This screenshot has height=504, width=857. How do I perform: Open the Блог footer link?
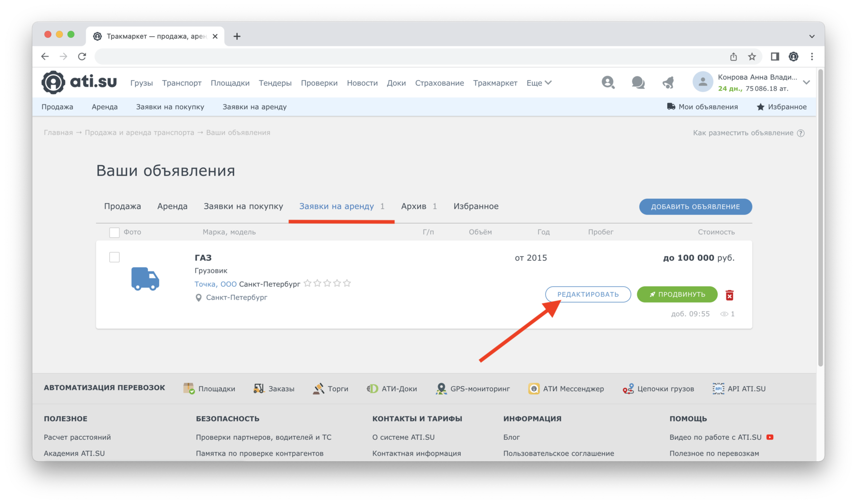(512, 437)
